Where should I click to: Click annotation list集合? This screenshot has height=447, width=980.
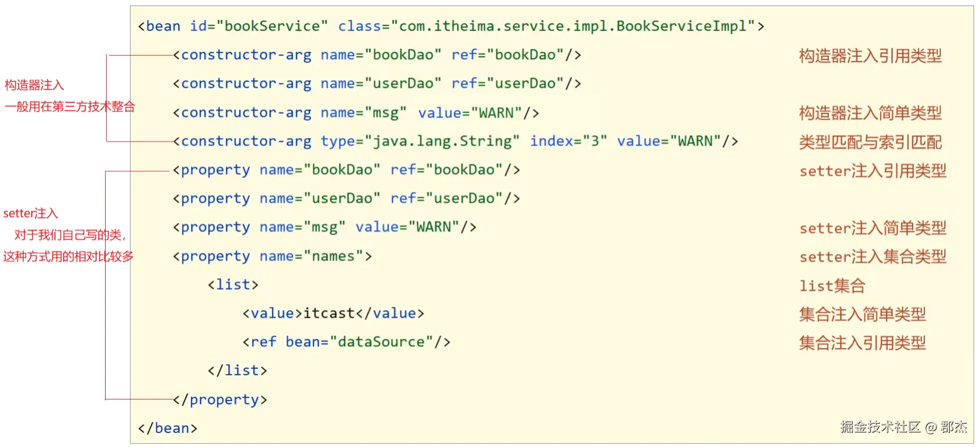click(x=832, y=286)
